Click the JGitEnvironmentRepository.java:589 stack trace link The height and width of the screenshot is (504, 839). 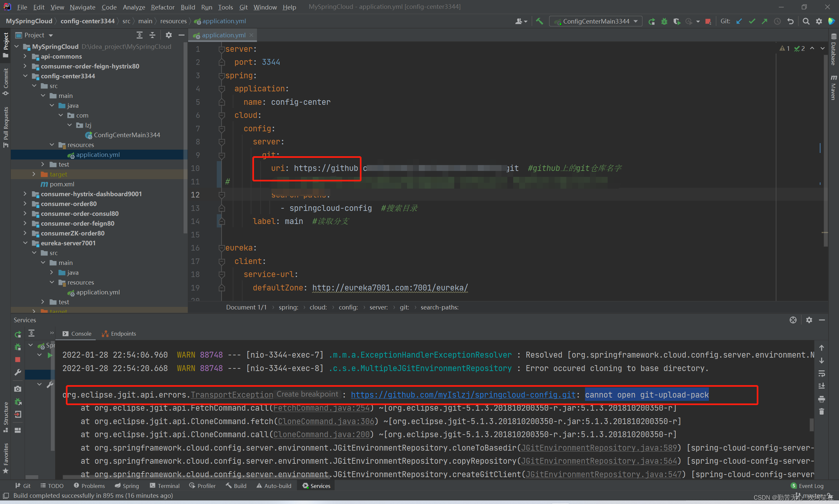(600, 448)
